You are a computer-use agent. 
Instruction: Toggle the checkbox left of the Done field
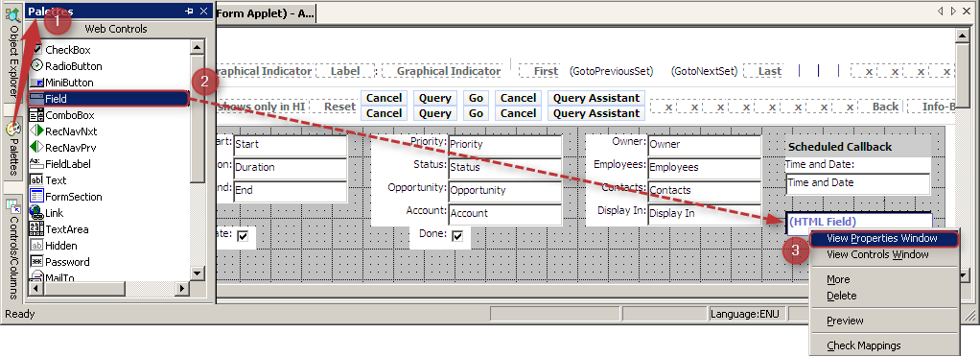(243, 235)
